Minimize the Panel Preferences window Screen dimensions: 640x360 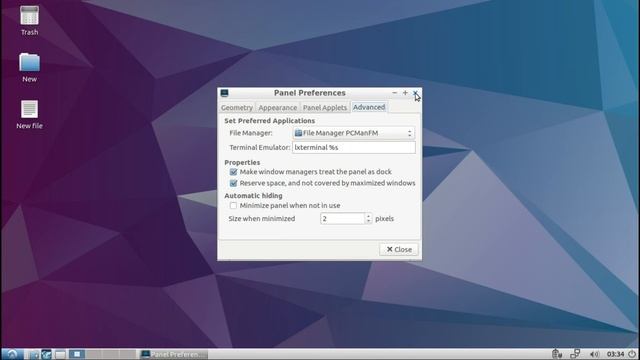394,93
